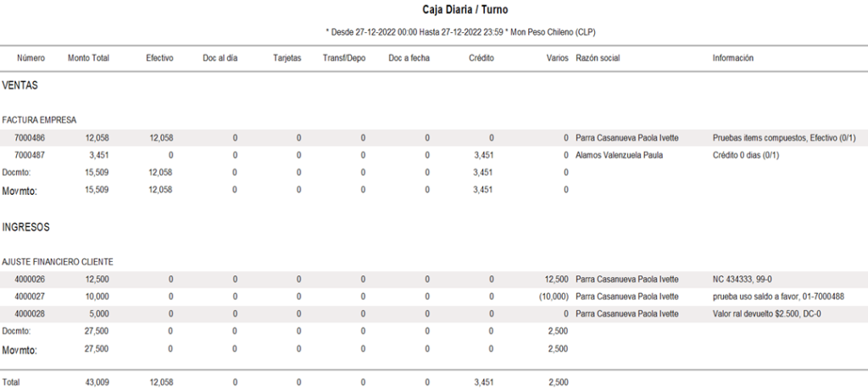Click 27,500 in the ingresos Movmto row

97,348
